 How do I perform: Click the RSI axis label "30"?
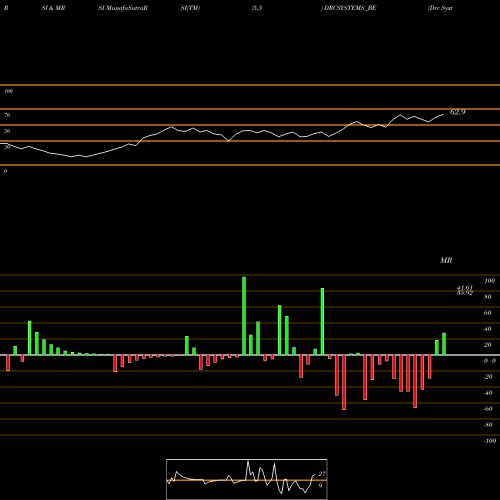click(x=7, y=147)
